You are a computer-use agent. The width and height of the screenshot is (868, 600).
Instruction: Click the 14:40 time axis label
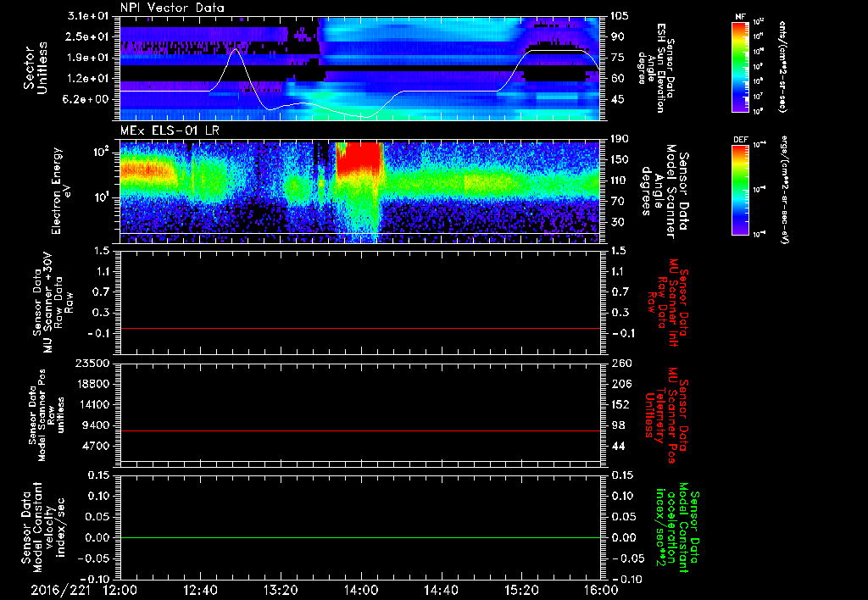(x=441, y=590)
